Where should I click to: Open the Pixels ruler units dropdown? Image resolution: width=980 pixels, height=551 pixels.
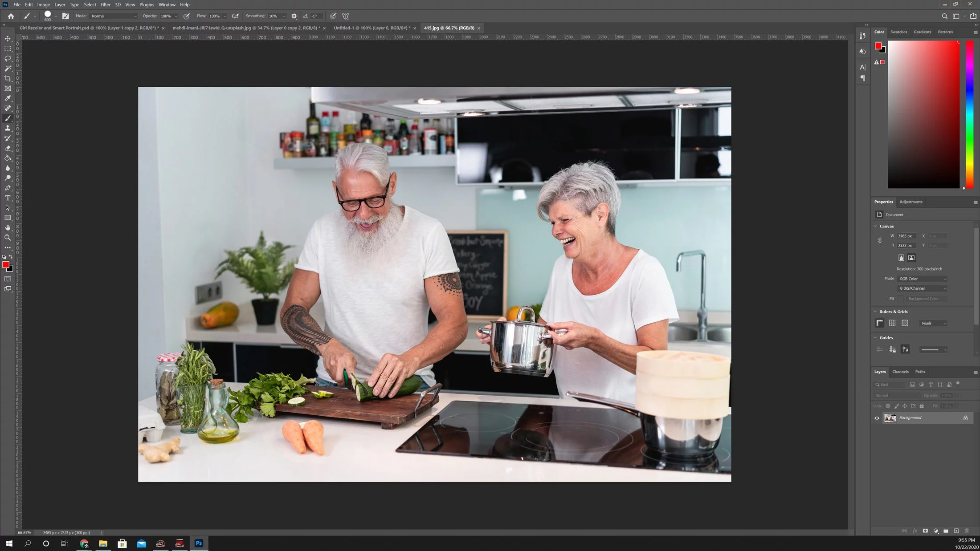(x=933, y=324)
